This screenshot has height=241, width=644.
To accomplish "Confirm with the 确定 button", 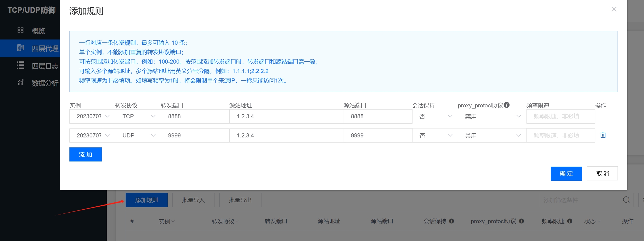I will coord(566,174).
